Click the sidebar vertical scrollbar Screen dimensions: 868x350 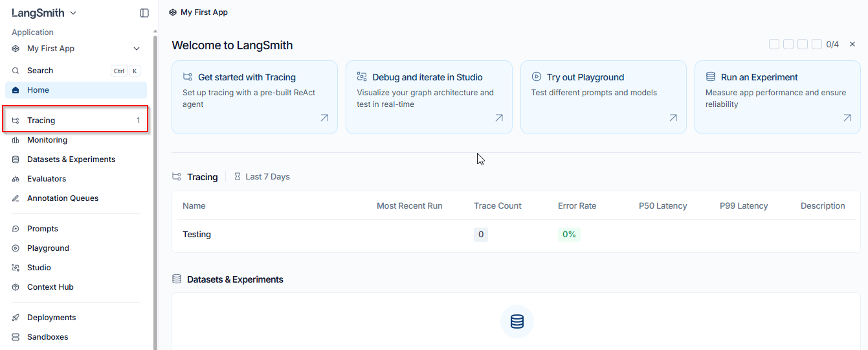pos(155,191)
